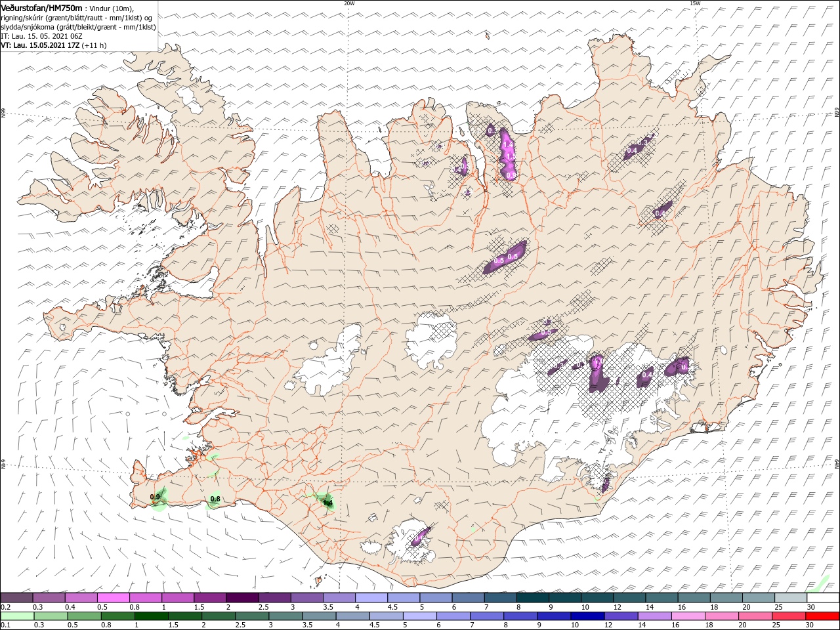Click the bright pink 0.5–0.8 snow swatch
840x630 pixels.
(x=114, y=598)
